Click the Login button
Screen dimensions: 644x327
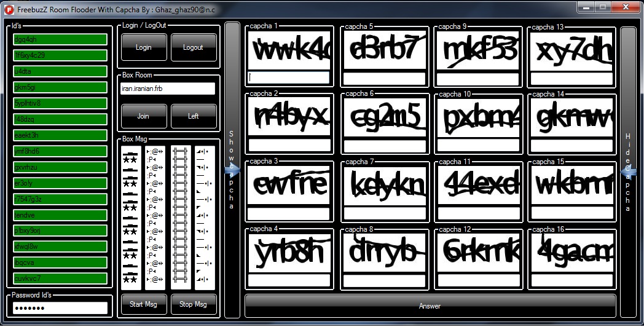click(x=144, y=47)
